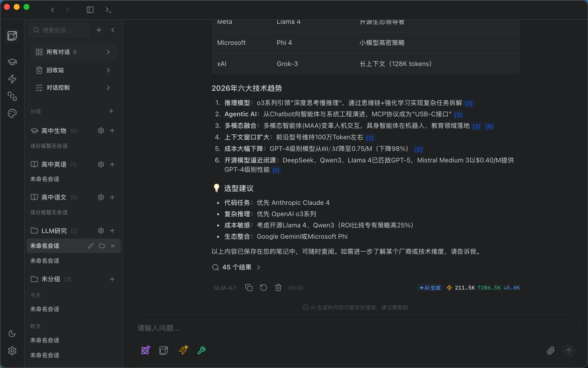
Task: Toggle dark mode moon icon
Action: click(x=12, y=334)
